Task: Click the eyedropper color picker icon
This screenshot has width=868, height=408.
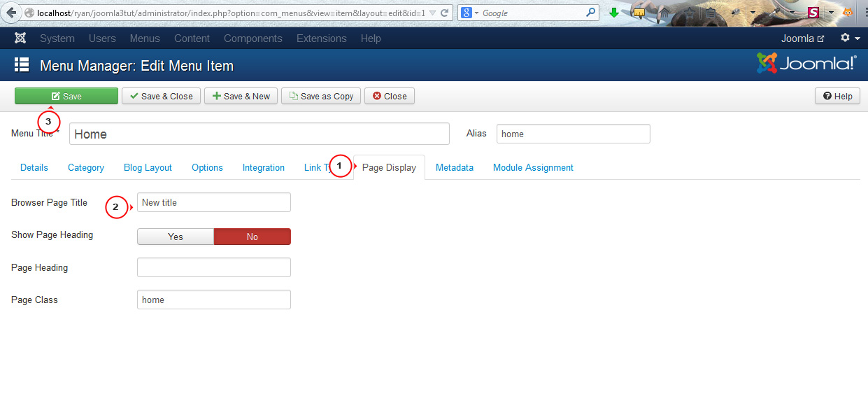Action: [774, 12]
